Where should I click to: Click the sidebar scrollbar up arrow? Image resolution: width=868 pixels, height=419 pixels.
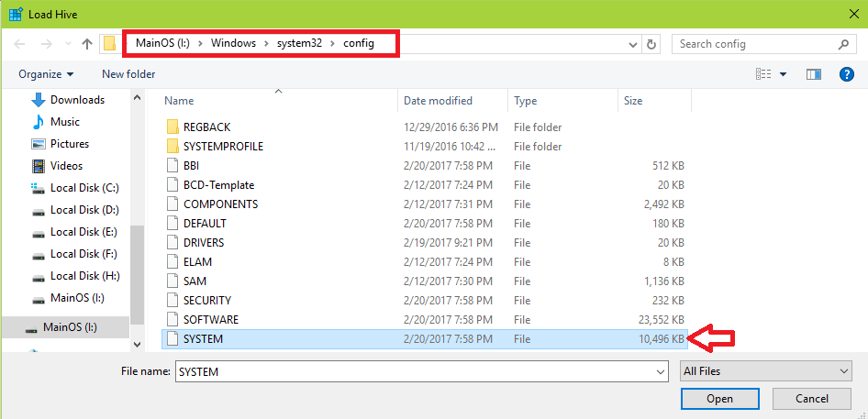click(138, 97)
